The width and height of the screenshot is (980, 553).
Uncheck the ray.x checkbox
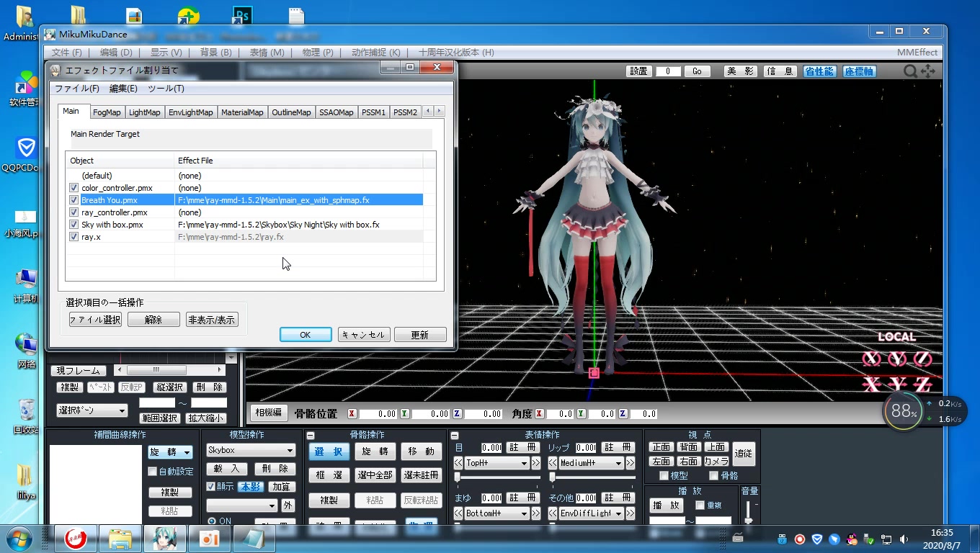click(73, 237)
